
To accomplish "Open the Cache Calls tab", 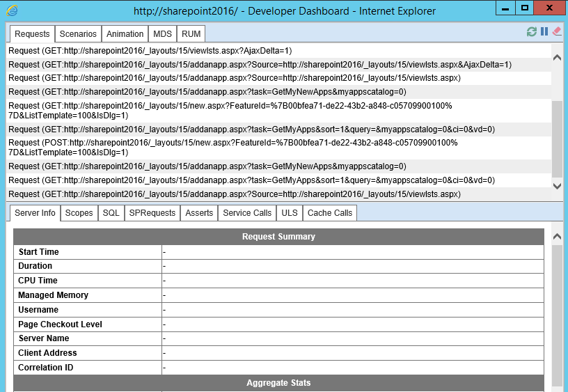I will pyautogui.click(x=330, y=213).
